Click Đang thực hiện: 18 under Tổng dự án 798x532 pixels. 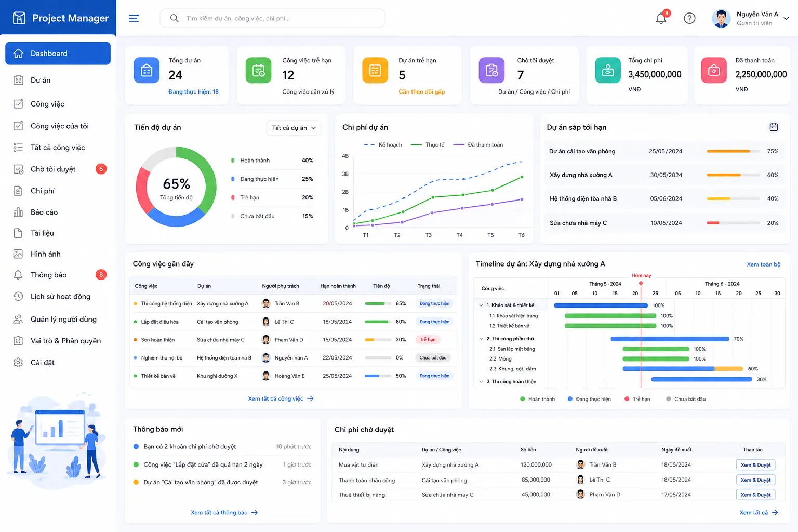(193, 92)
